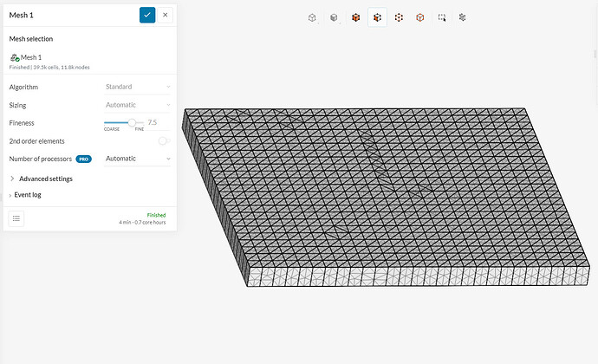598x364 pixels.
Task: Select the highlighted surfaces-with-mesh view icon
Action: 377,17
